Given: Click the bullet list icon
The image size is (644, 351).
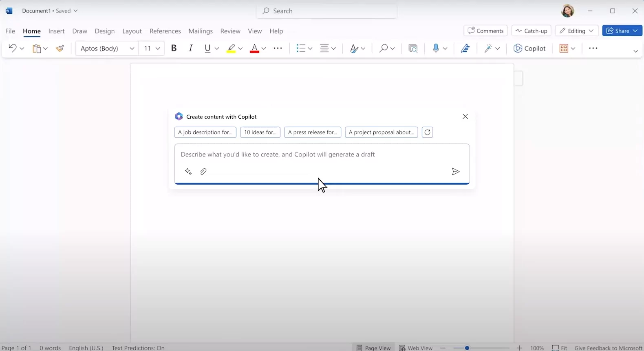Looking at the screenshot, I should [301, 48].
